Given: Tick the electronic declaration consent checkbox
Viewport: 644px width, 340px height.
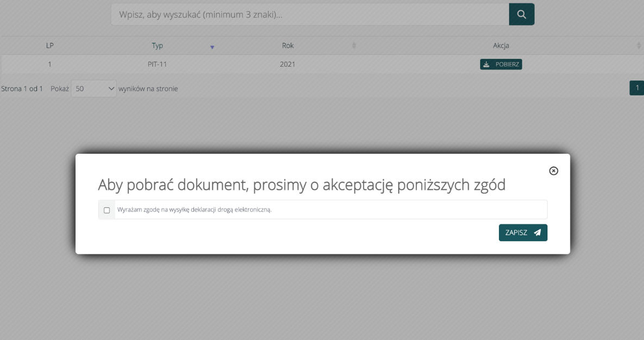Looking at the screenshot, I should click(x=107, y=210).
